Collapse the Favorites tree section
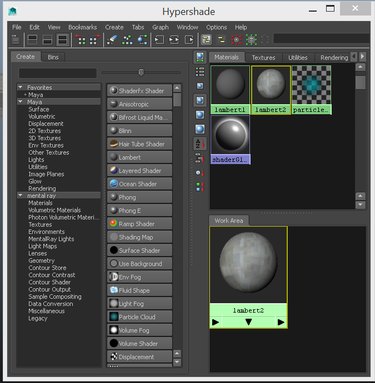The image size is (375, 383). coord(21,87)
